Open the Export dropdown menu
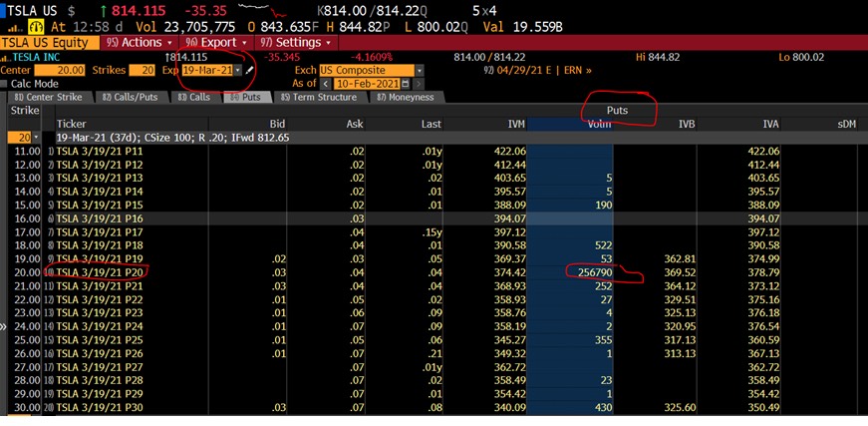This screenshot has height=426, width=868. pos(216,43)
